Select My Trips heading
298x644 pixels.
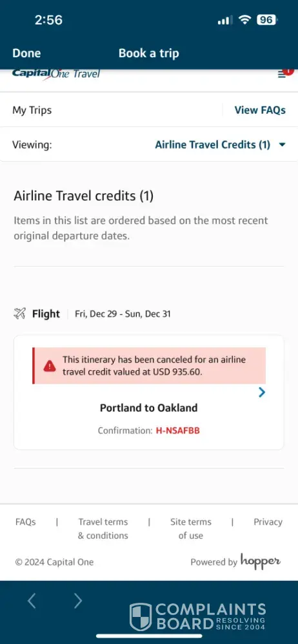pos(32,110)
